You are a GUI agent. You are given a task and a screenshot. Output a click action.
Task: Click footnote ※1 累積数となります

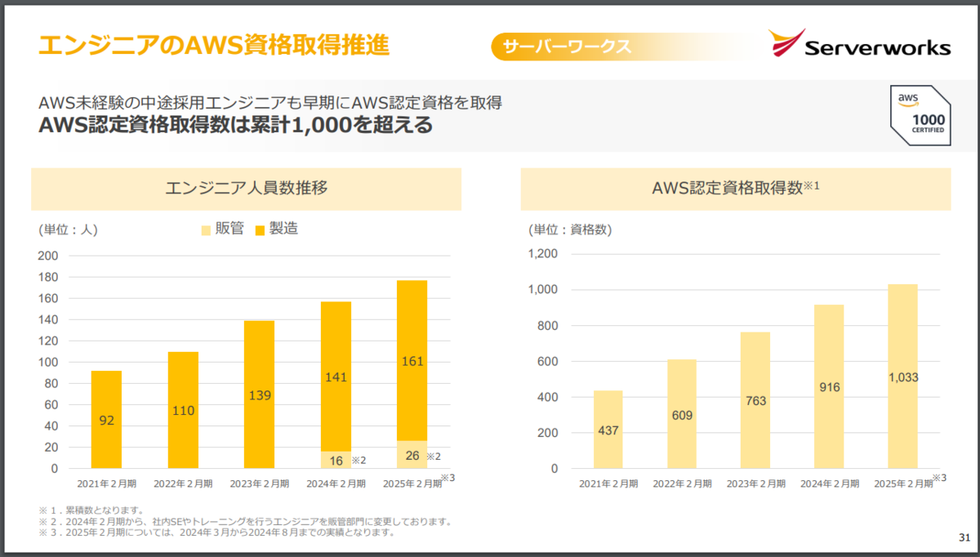coord(92,510)
